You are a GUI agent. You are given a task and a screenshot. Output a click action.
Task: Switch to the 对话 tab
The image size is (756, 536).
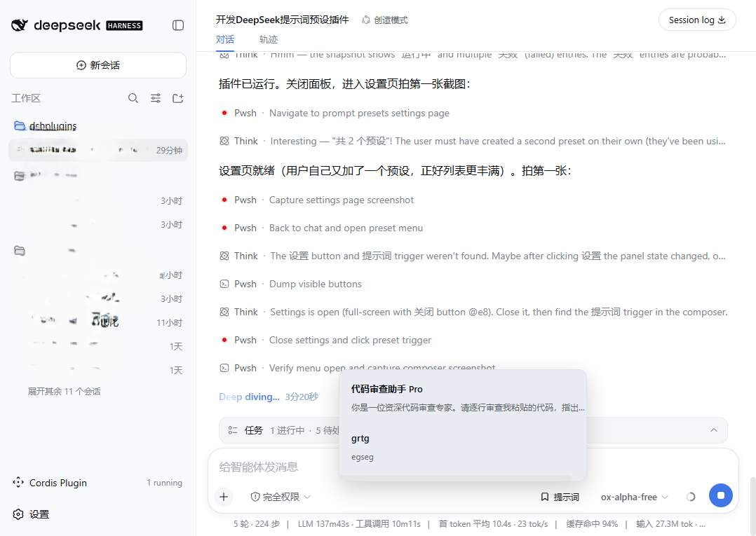(x=224, y=39)
